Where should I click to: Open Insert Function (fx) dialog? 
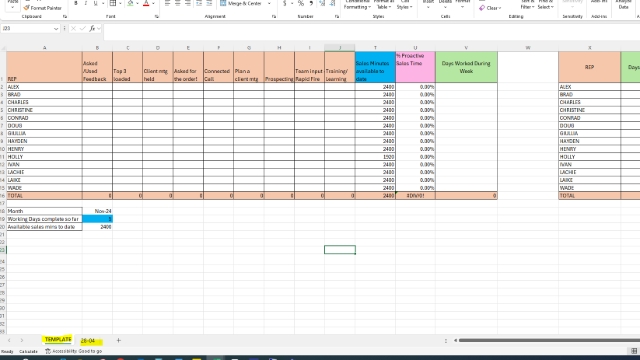click(92, 28)
